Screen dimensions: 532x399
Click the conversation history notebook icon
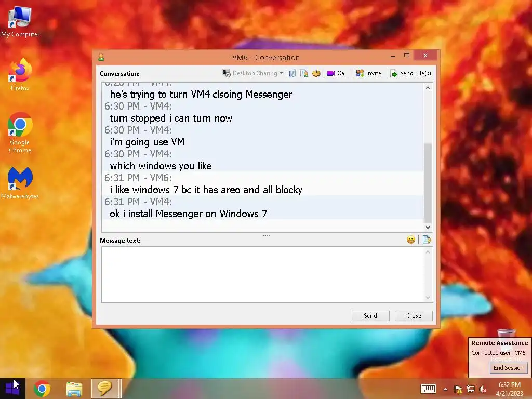[x=292, y=73]
